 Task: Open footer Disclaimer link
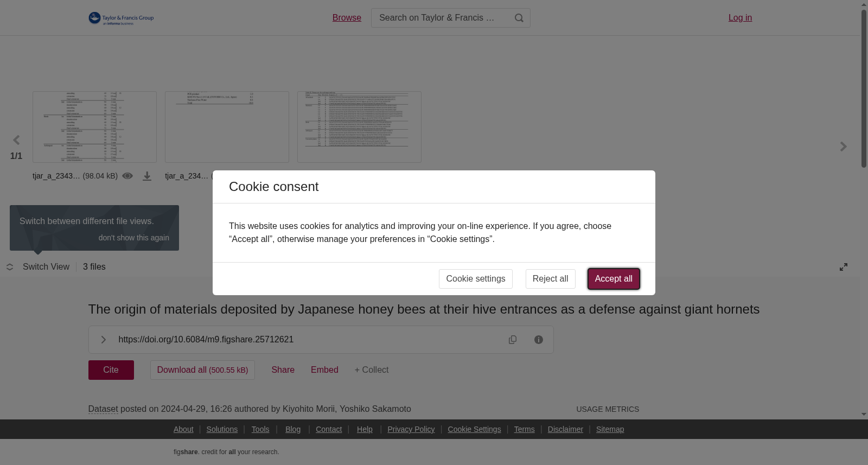click(x=565, y=429)
